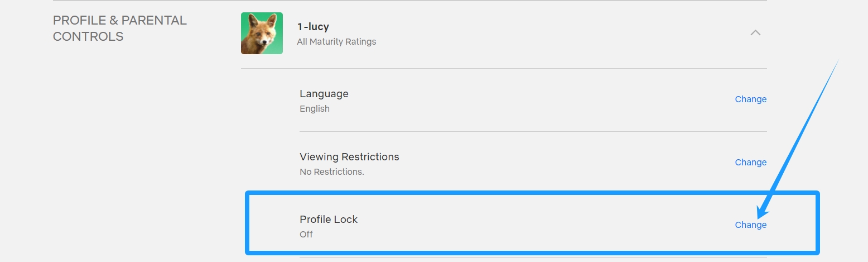Click the No Restrictions status text
The image size is (868, 262).
332,172
